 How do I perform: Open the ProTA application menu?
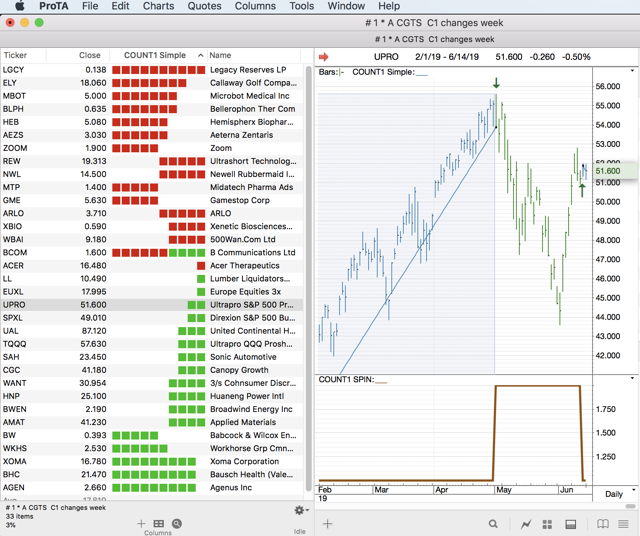(x=53, y=6)
